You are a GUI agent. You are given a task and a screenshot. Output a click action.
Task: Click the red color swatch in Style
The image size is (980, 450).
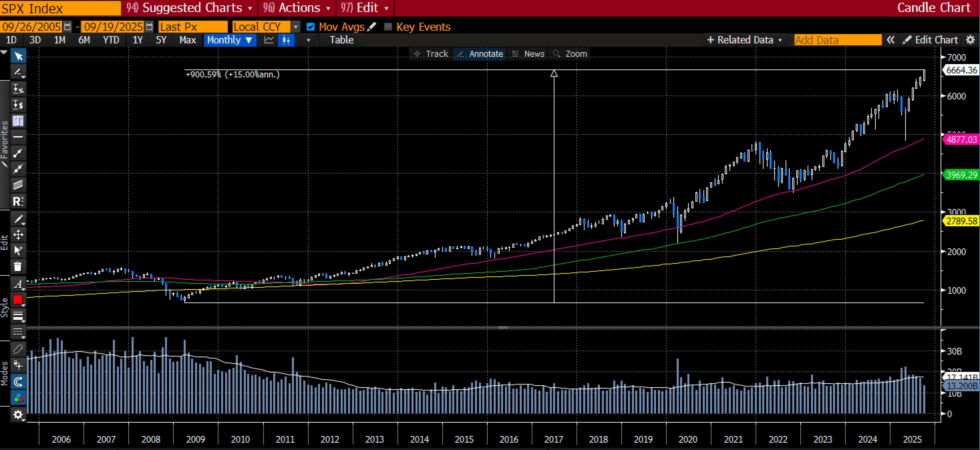pyautogui.click(x=18, y=299)
